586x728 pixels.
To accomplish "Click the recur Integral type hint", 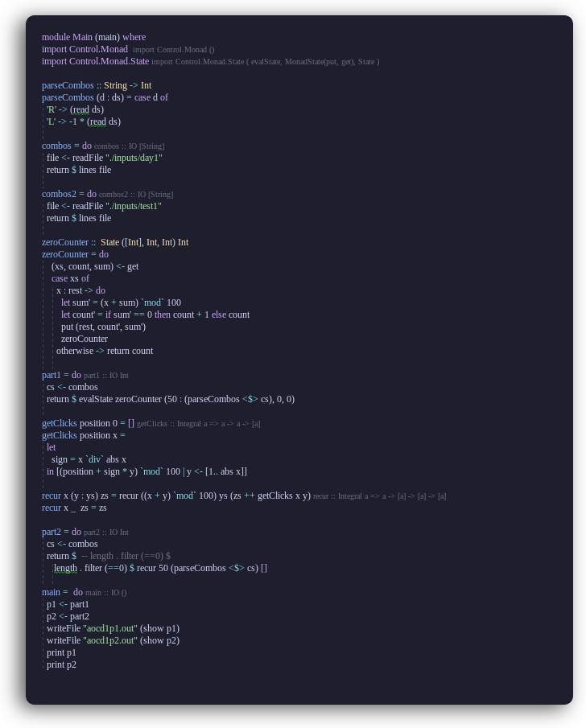I will 379,496.
